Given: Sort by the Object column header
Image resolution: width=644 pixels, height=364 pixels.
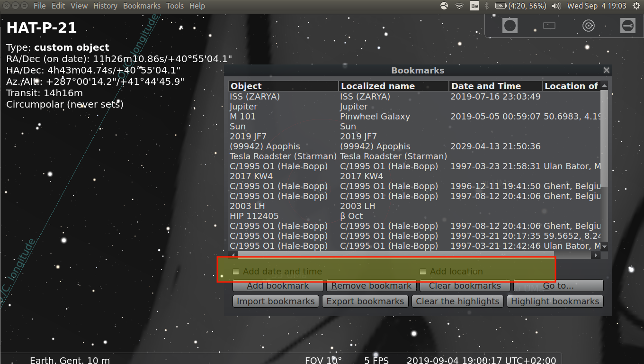Looking at the screenshot, I should point(283,86).
